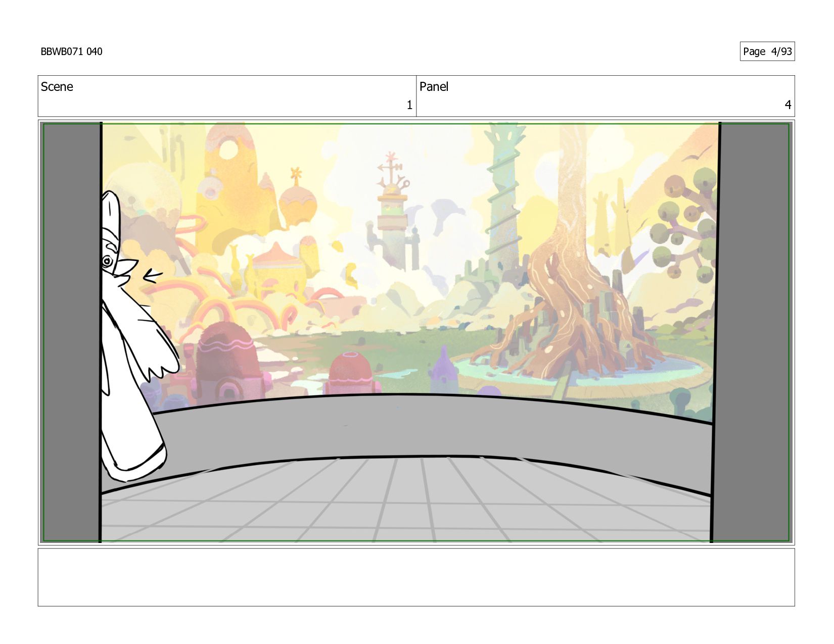Select the Scene header label
Viewport: 834px width, 644px height.
[x=57, y=87]
